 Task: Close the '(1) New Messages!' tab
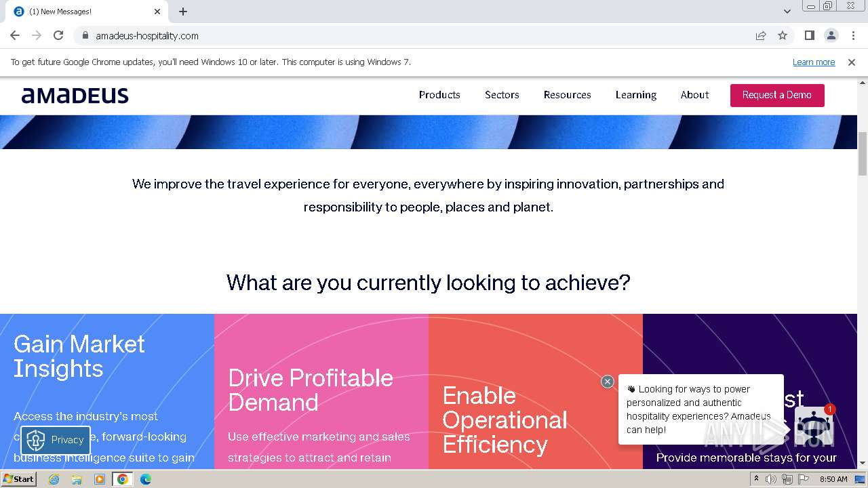point(157,12)
